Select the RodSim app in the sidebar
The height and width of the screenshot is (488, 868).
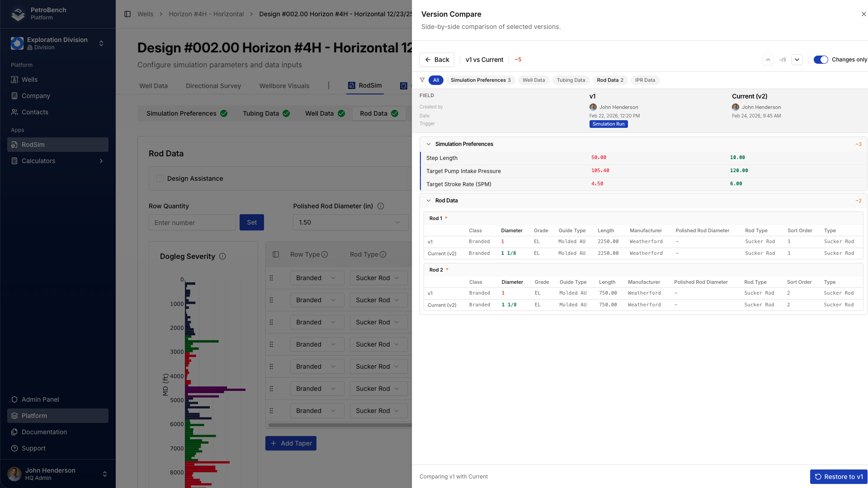pos(33,145)
